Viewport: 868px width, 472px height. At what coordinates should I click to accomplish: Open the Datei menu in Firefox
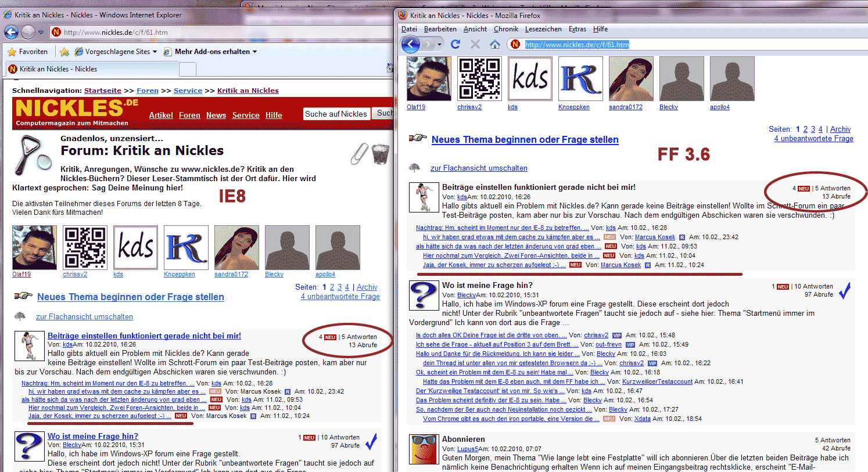pos(409,29)
